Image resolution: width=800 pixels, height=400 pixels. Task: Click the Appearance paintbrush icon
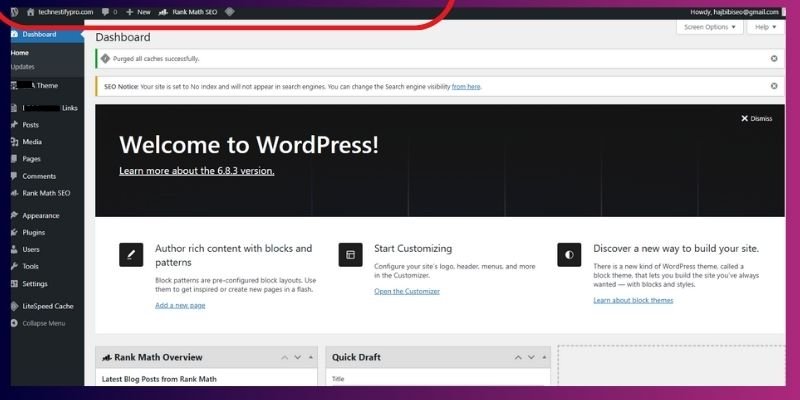pyautogui.click(x=15, y=215)
